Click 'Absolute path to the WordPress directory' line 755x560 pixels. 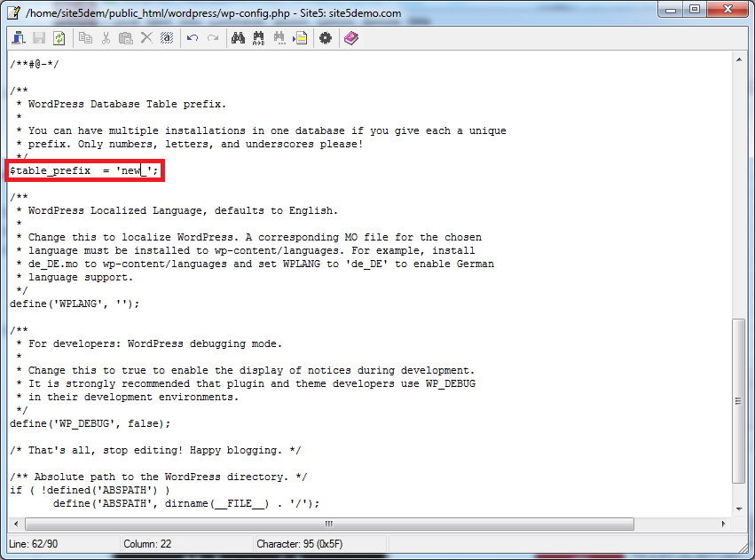(159, 477)
